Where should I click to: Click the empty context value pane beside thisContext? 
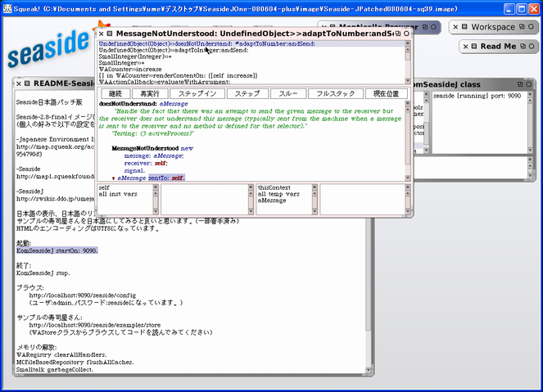362,199
